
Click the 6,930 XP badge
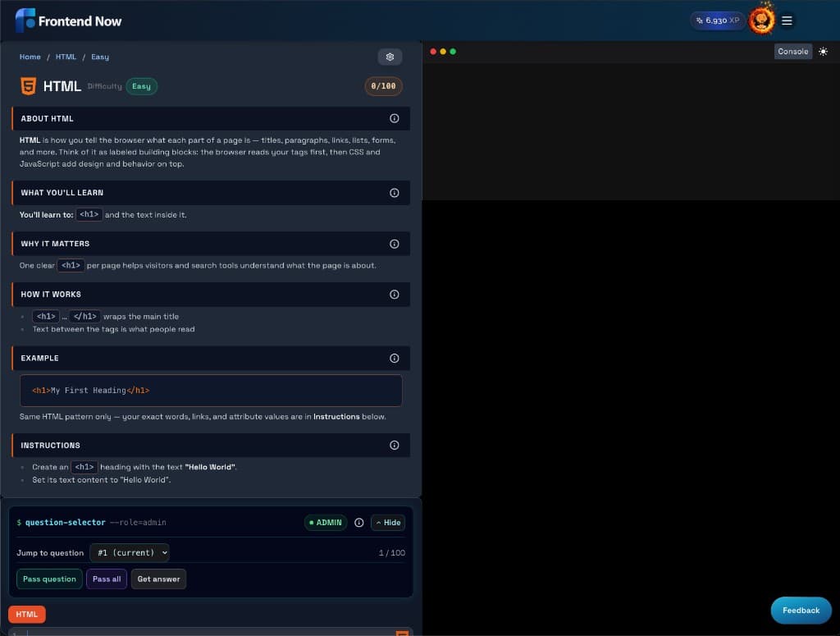click(x=717, y=21)
